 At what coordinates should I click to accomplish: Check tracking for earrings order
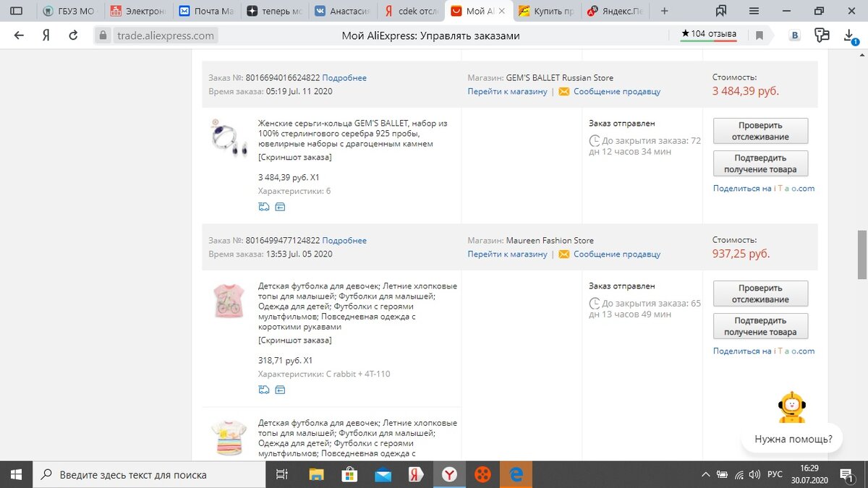[x=760, y=132]
